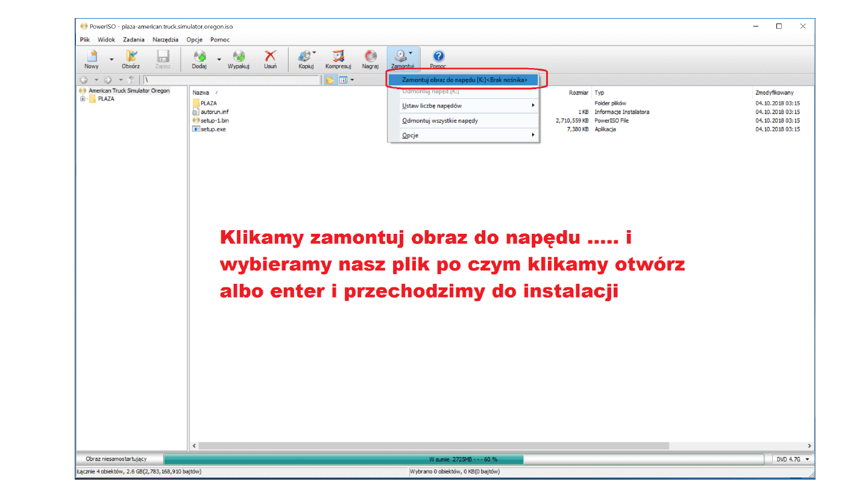868x488 pixels.
Task: Open Pomoc help icon in toolbar
Action: tap(438, 58)
